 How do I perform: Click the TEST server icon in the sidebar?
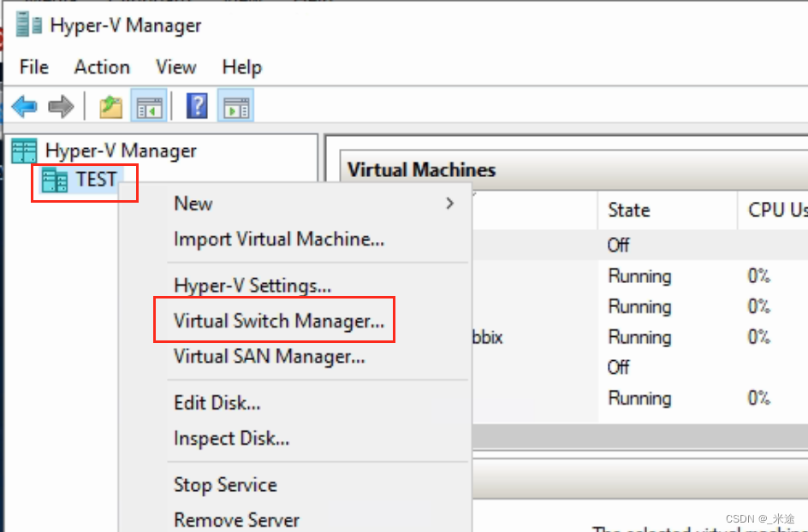click(x=56, y=180)
